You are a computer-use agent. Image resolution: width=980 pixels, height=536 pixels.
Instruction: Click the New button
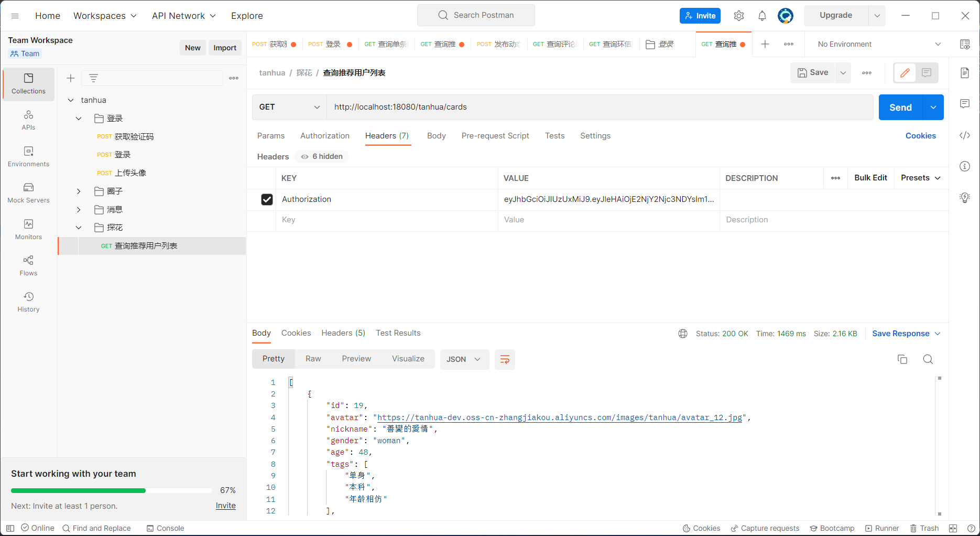(x=193, y=48)
